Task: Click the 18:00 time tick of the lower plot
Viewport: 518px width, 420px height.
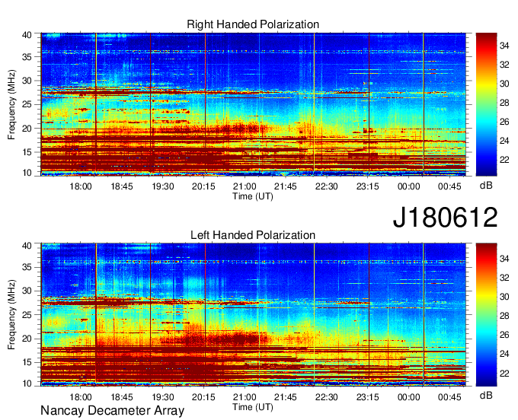Action: click(x=81, y=397)
